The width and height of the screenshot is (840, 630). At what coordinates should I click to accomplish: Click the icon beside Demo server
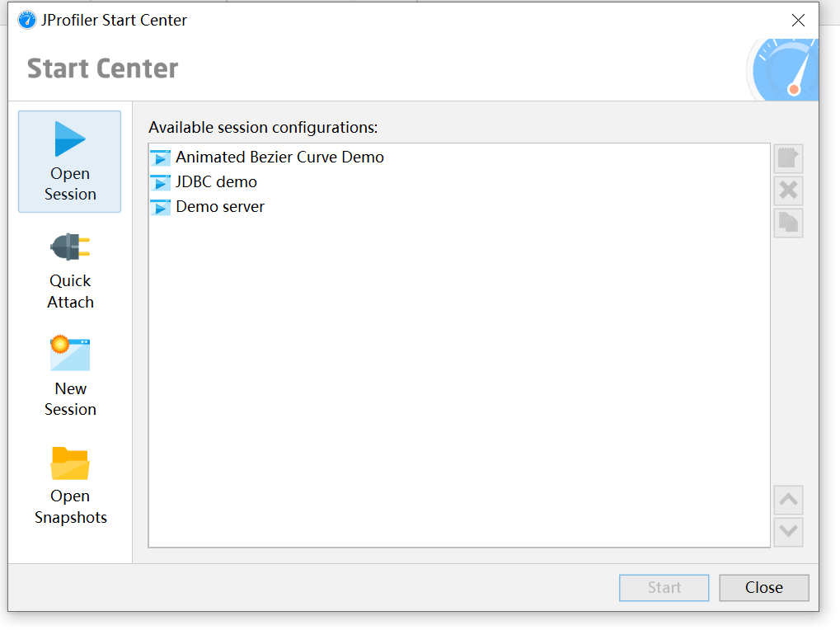tap(160, 207)
